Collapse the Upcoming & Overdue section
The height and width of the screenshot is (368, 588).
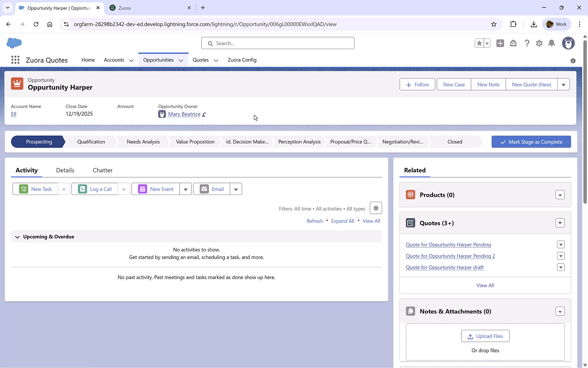(x=17, y=236)
